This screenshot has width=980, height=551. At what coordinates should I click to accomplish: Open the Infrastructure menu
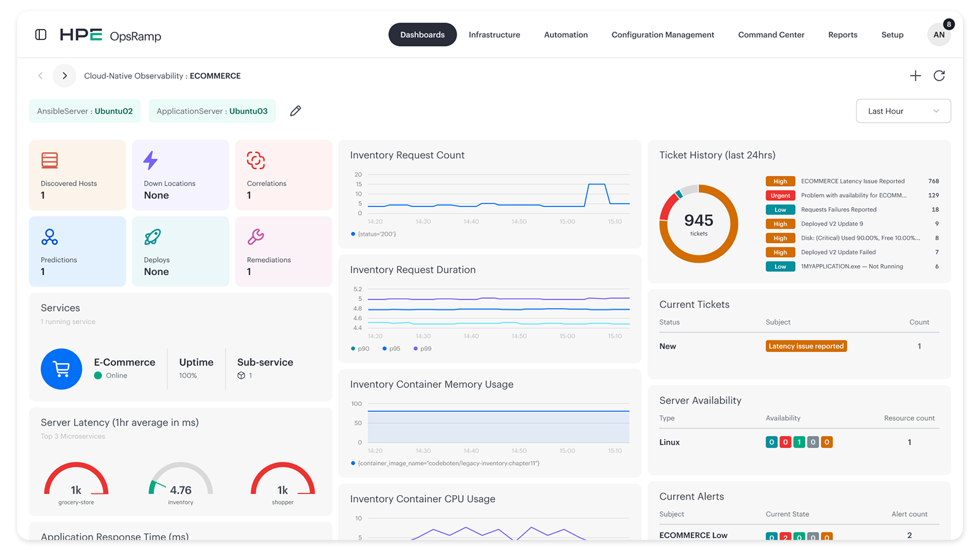point(494,35)
